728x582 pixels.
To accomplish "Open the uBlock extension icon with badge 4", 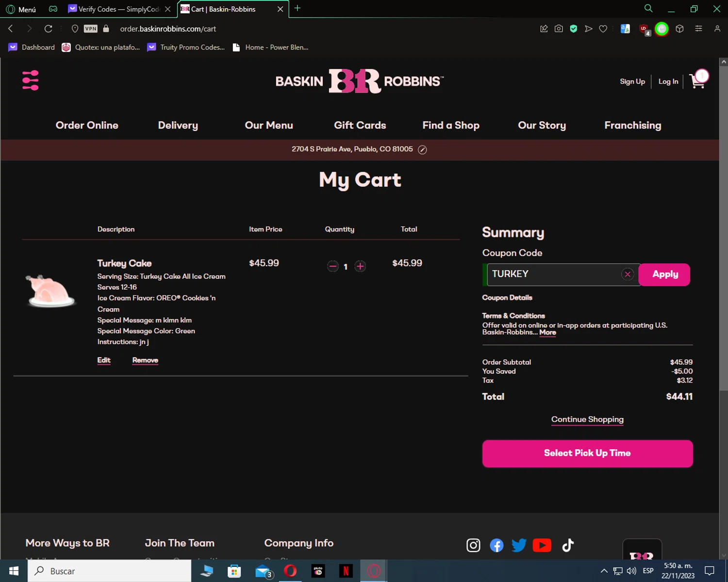I will tap(645, 30).
